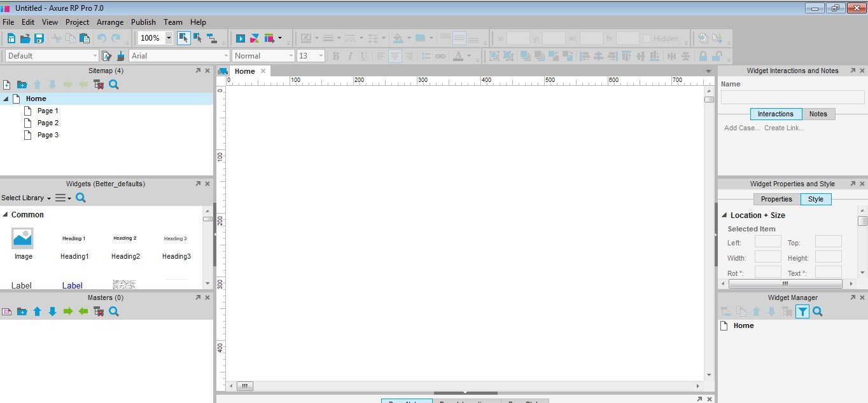Outdent master with green left arrow
The height and width of the screenshot is (403, 868).
pyautogui.click(x=83, y=311)
